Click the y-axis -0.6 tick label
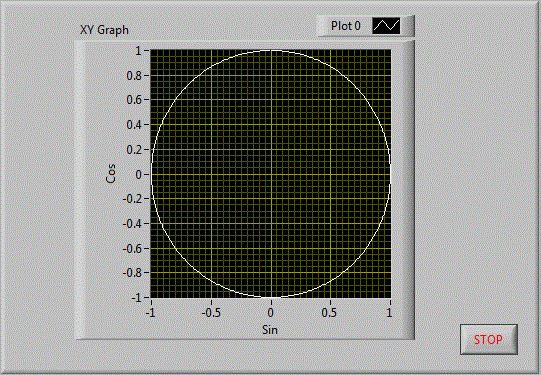 click(132, 248)
